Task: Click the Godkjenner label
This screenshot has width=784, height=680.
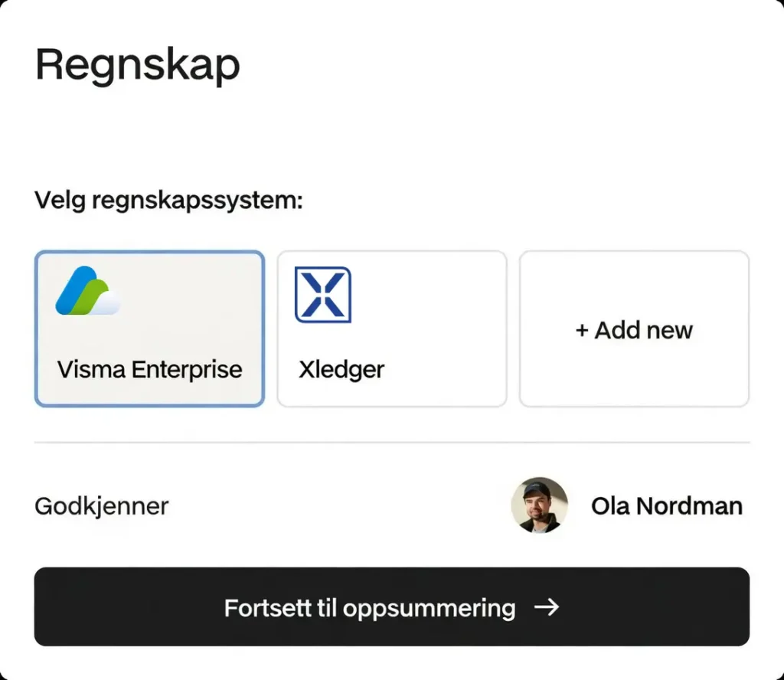Action: [102, 506]
